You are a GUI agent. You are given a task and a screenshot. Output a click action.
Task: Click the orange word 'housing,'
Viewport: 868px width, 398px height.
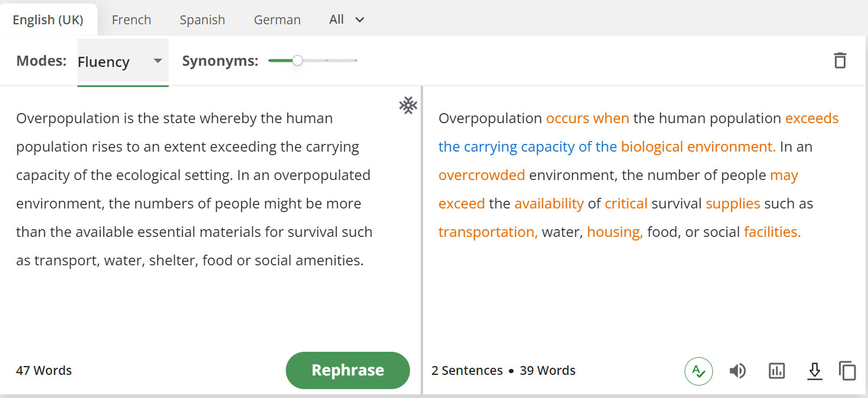(x=615, y=232)
